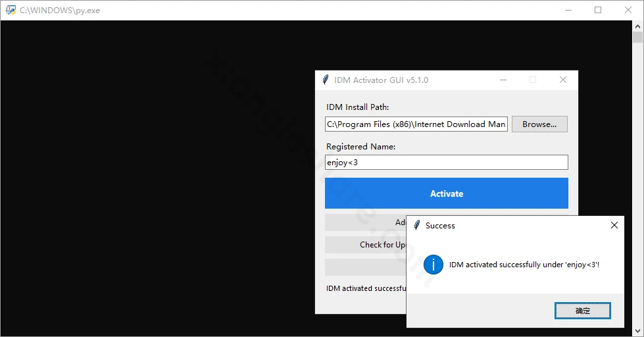Click the Registered Name input field
Image resolution: width=644 pixels, height=337 pixels.
[447, 163]
